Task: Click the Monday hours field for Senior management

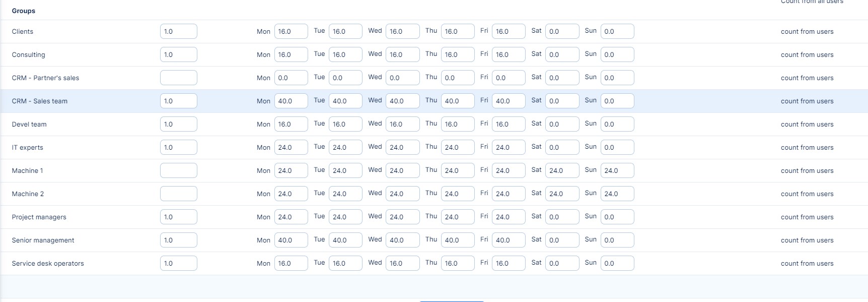Action: [x=291, y=240]
